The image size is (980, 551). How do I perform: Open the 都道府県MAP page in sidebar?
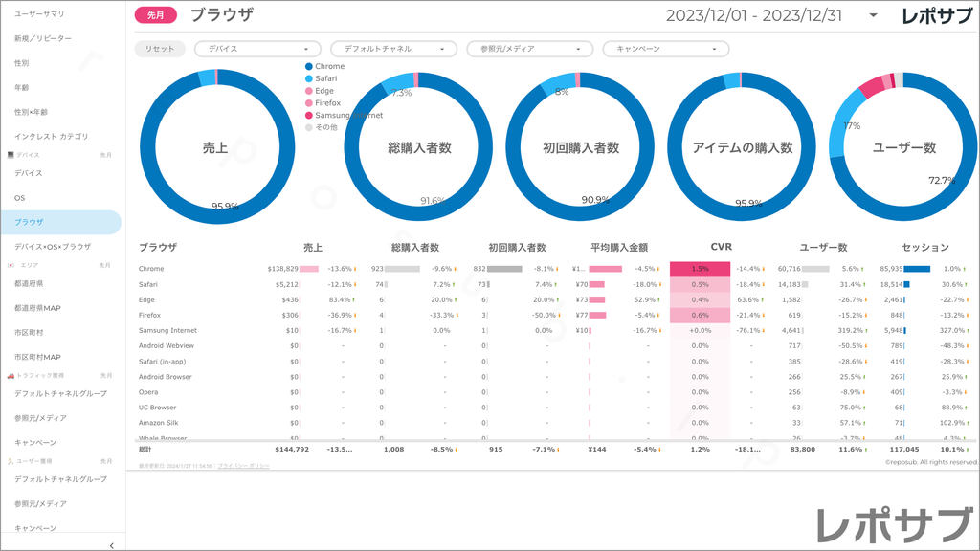coord(37,308)
